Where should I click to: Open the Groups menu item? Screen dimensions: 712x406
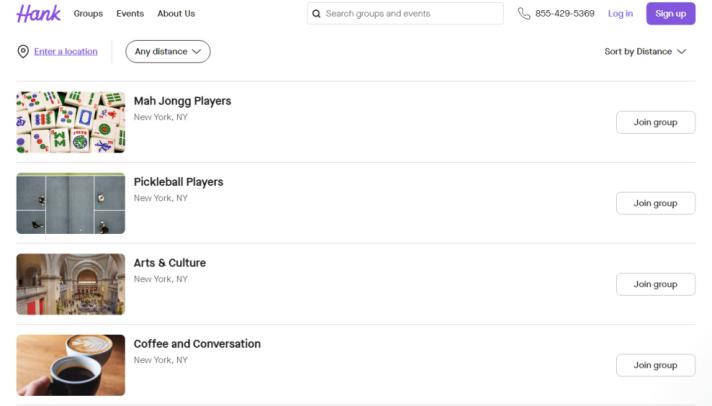tap(88, 14)
